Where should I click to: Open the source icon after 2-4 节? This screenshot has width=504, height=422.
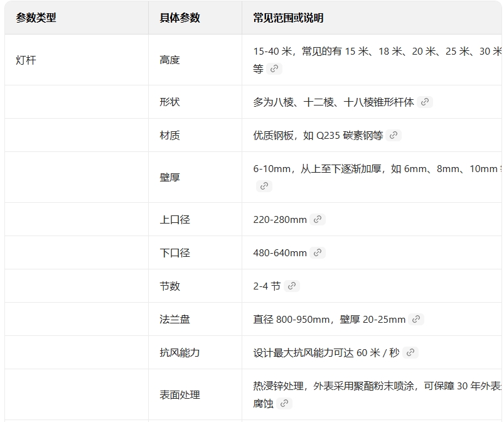click(291, 286)
